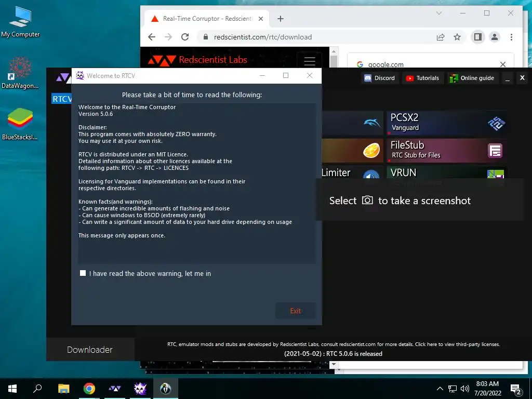532x399 pixels.
Task: Close the google.com side panel entry
Action: tap(503, 64)
